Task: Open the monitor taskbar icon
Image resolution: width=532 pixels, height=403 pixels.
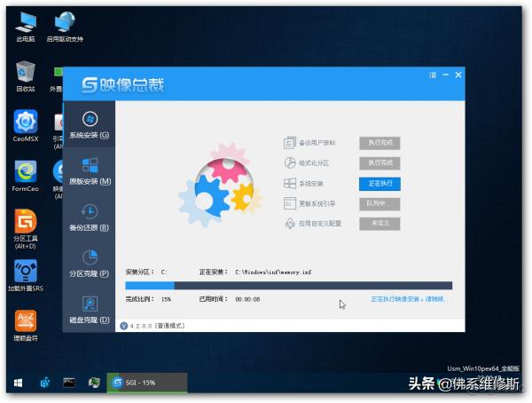Action: click(94, 383)
